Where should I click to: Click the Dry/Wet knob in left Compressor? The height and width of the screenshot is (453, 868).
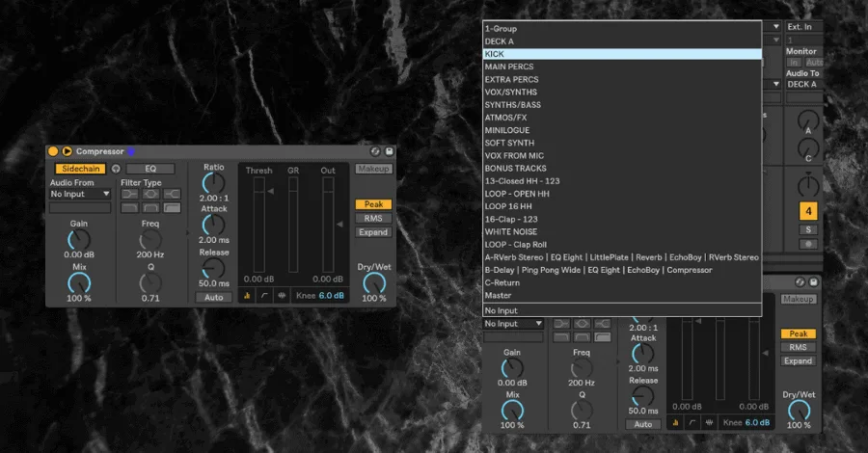(374, 283)
